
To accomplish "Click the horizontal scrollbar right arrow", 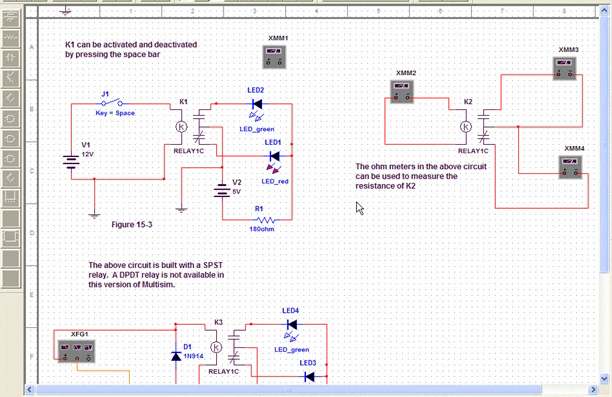I will (593, 389).
